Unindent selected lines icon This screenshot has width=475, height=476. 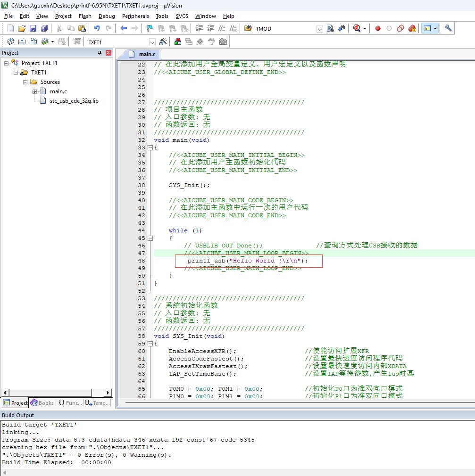click(210, 29)
